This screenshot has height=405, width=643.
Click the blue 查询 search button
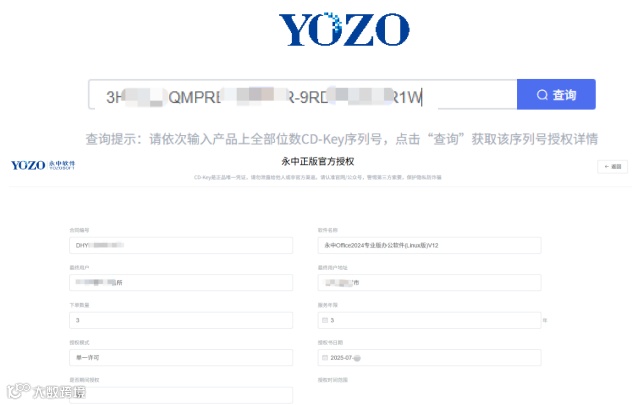pos(556,94)
